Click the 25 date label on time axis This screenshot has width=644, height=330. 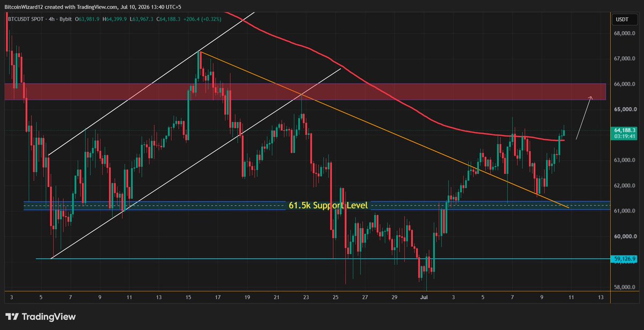[335, 297]
